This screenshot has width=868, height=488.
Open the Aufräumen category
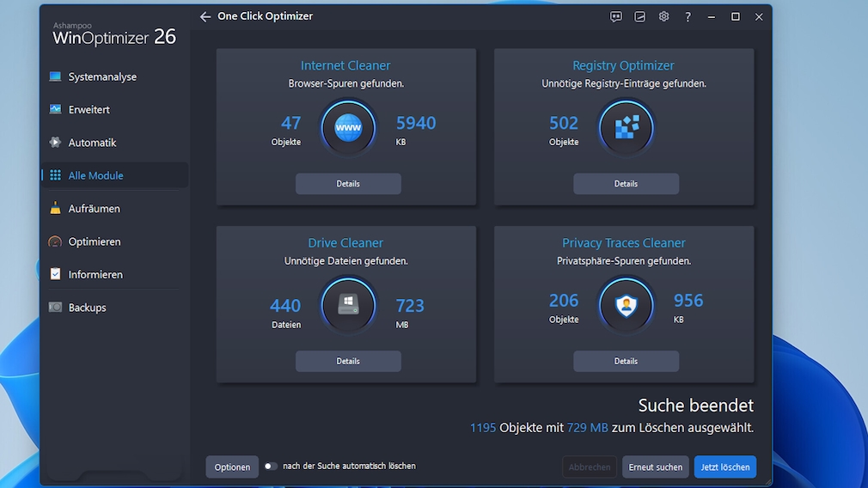point(94,209)
